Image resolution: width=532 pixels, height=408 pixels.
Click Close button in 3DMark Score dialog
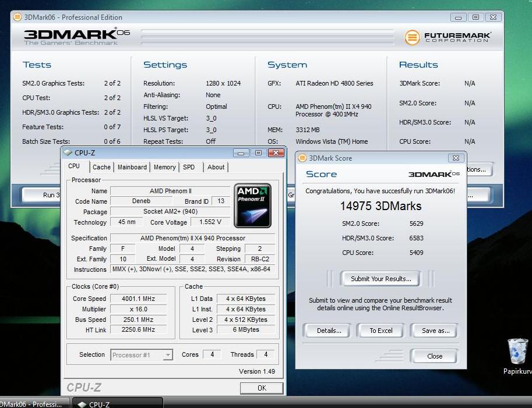tap(434, 356)
